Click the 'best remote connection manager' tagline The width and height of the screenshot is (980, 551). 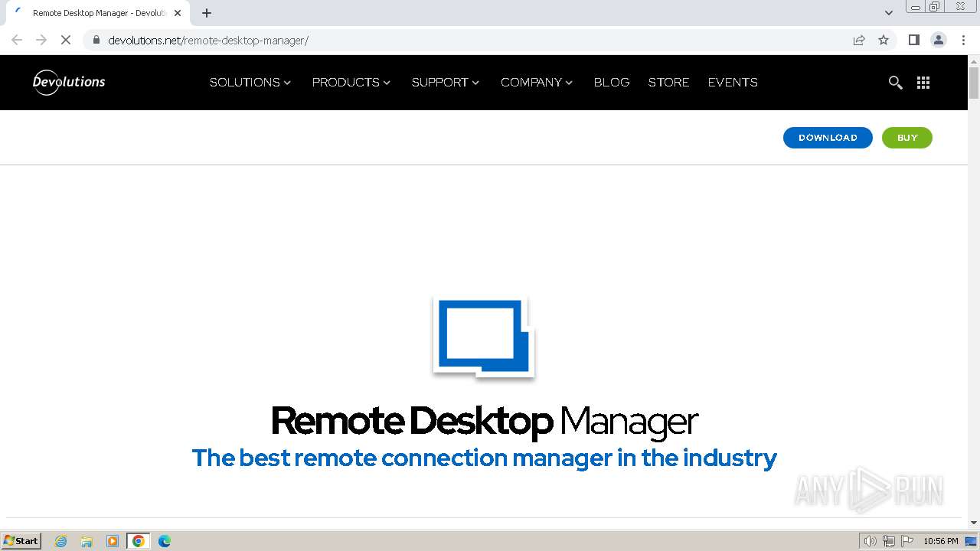485,458
